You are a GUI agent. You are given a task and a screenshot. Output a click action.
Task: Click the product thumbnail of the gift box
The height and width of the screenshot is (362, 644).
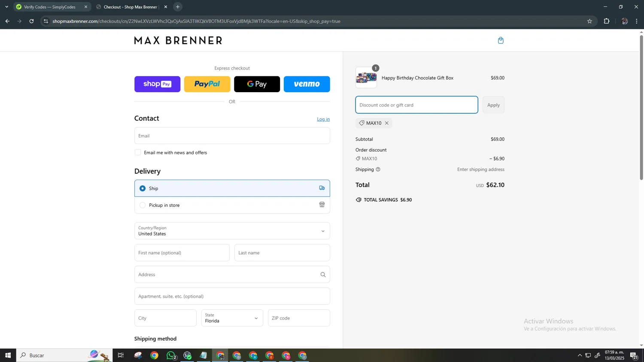tap(366, 78)
